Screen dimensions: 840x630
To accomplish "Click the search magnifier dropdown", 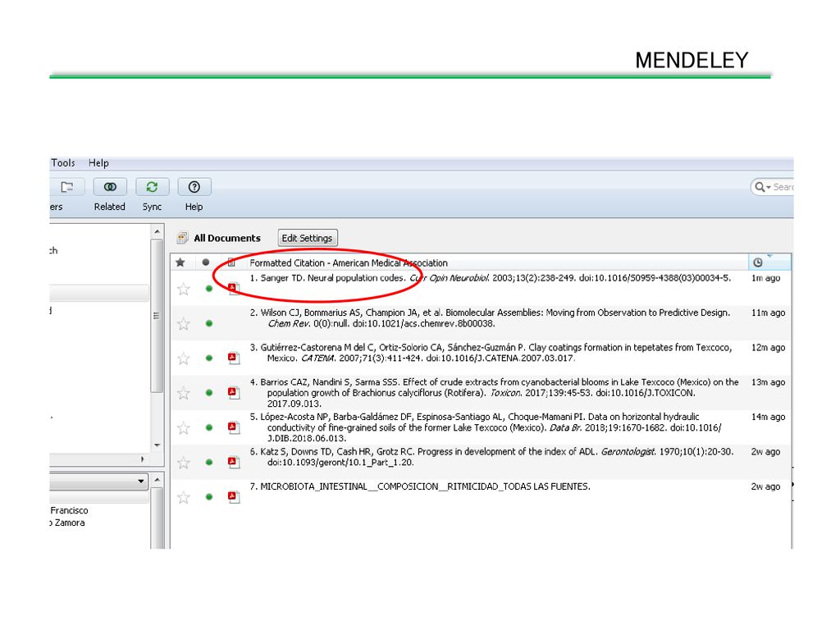I will (x=762, y=187).
